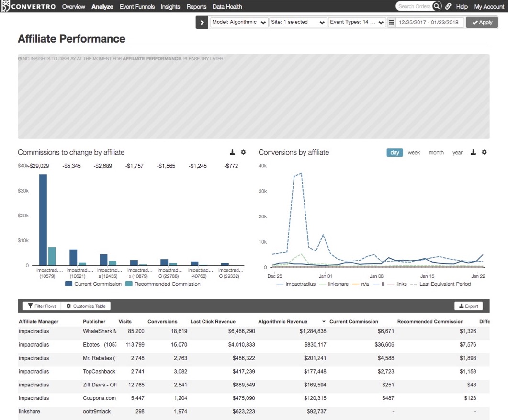Click the impactradius (10579) current commission bar
The image size is (508, 420).
point(43,220)
